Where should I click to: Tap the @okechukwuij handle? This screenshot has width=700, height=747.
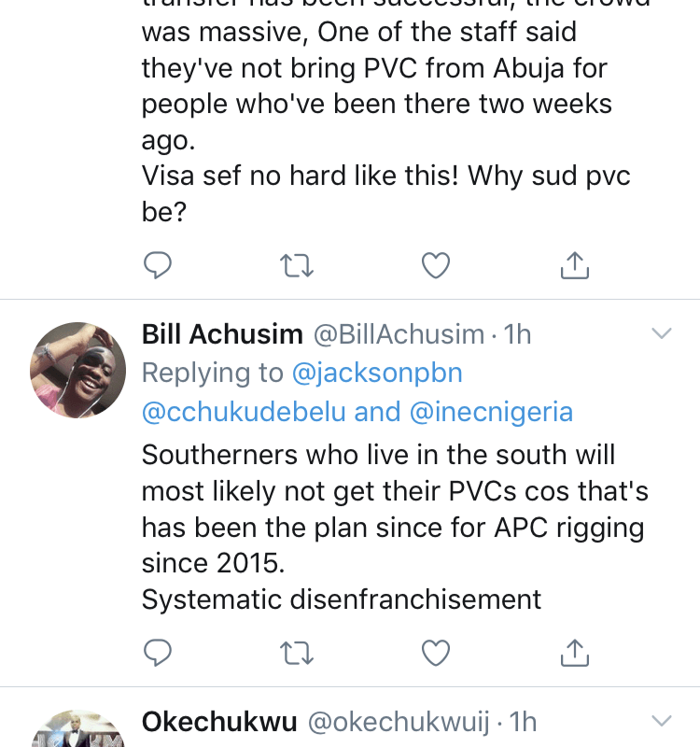click(x=399, y=722)
